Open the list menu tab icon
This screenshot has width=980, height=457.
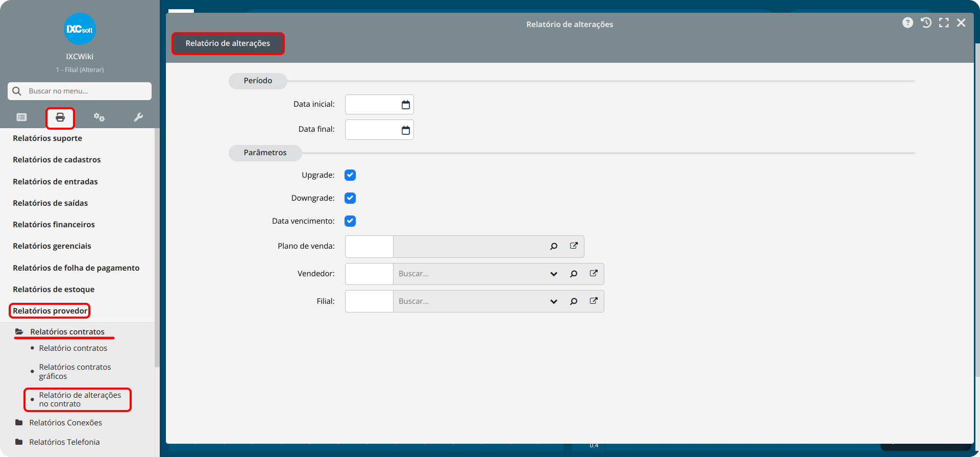coord(21,117)
